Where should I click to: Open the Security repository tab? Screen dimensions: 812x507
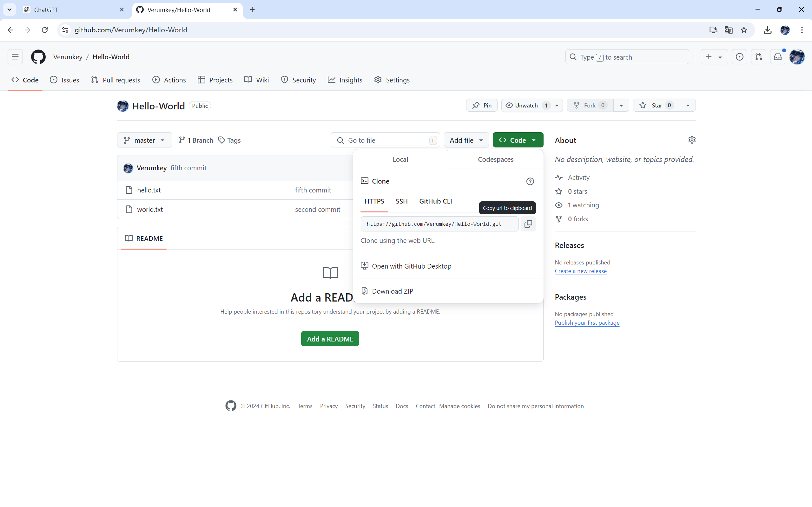point(298,80)
